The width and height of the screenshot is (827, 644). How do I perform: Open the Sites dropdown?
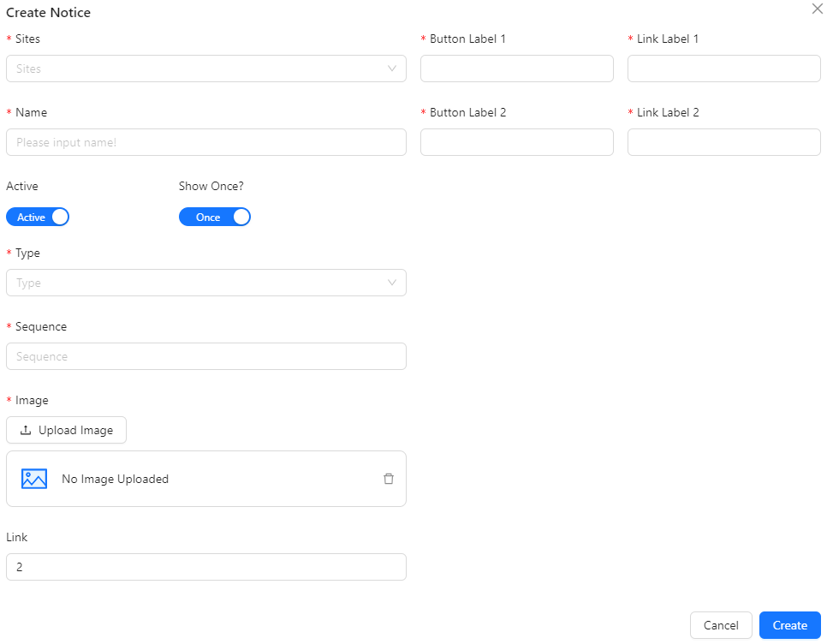click(205, 69)
